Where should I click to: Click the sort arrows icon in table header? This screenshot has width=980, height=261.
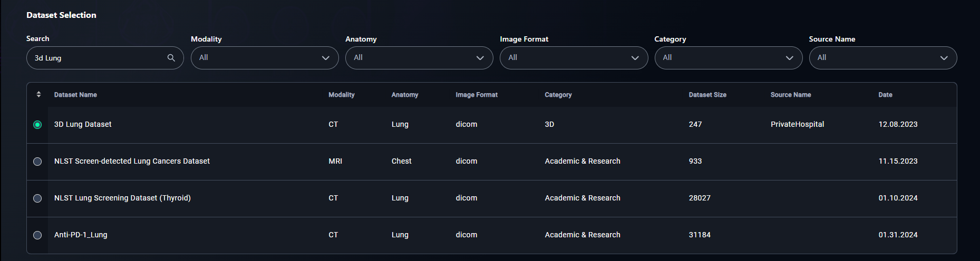pos(38,94)
